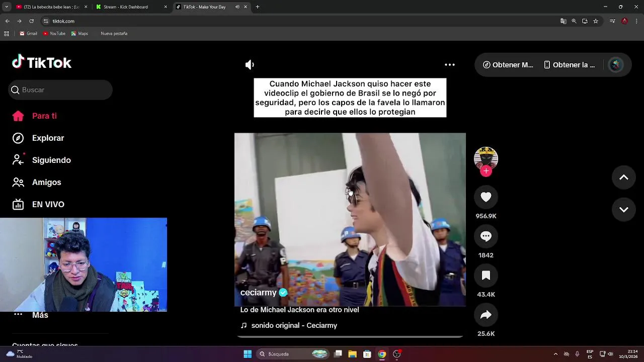Click the microphone tray icon
Viewport: 644px width, 362px height.
(577, 354)
